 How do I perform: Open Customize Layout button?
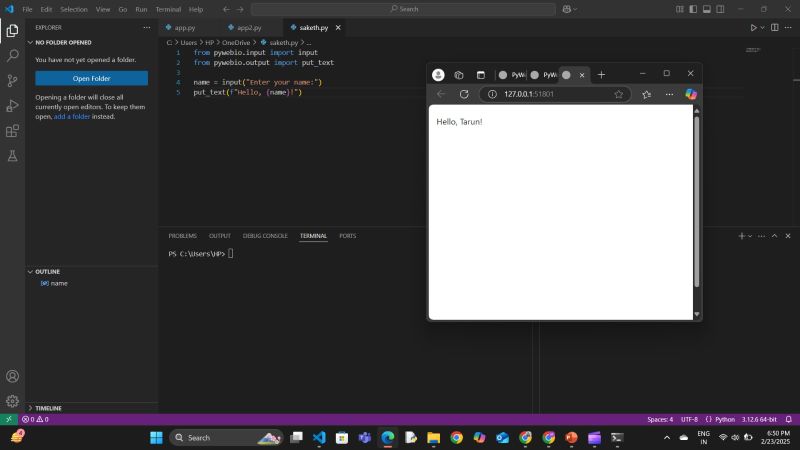tap(680, 9)
